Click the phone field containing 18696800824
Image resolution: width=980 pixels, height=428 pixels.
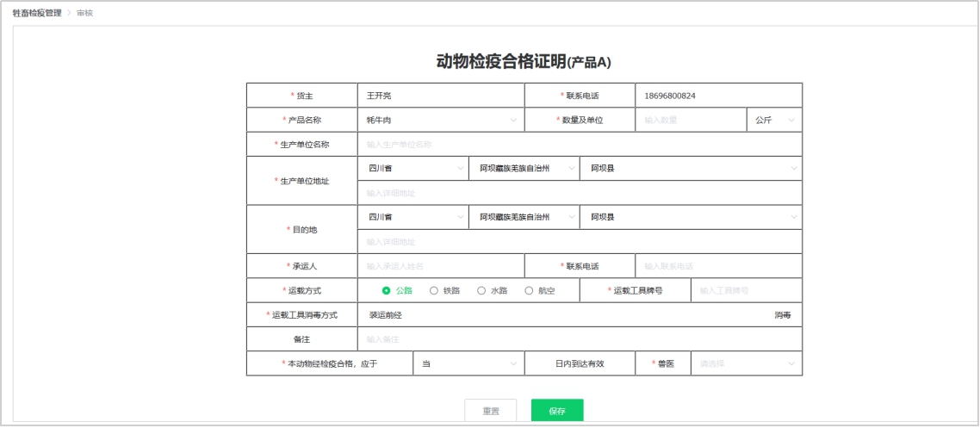[x=719, y=96]
